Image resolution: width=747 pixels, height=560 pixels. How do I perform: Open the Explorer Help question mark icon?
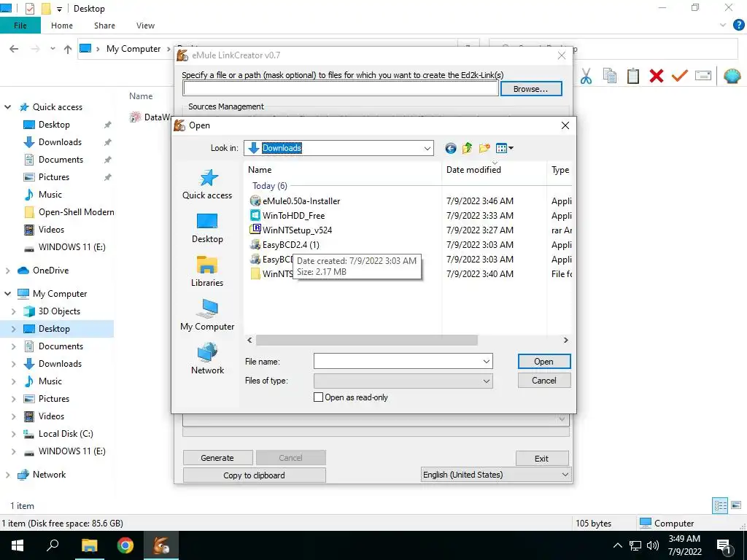(738, 26)
